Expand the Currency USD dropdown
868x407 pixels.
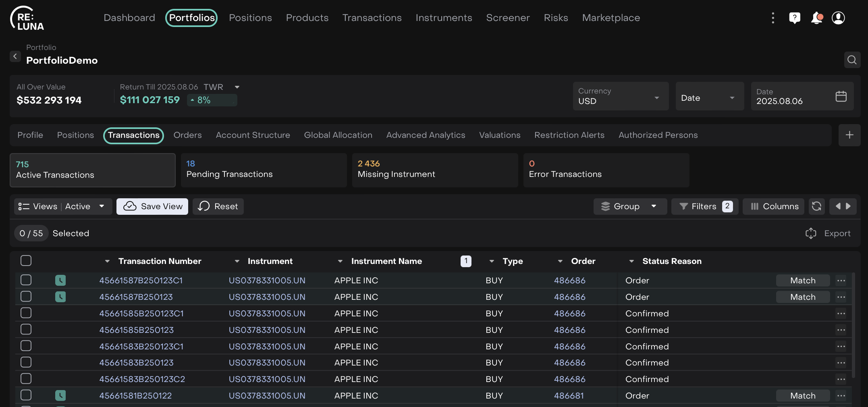point(621,96)
